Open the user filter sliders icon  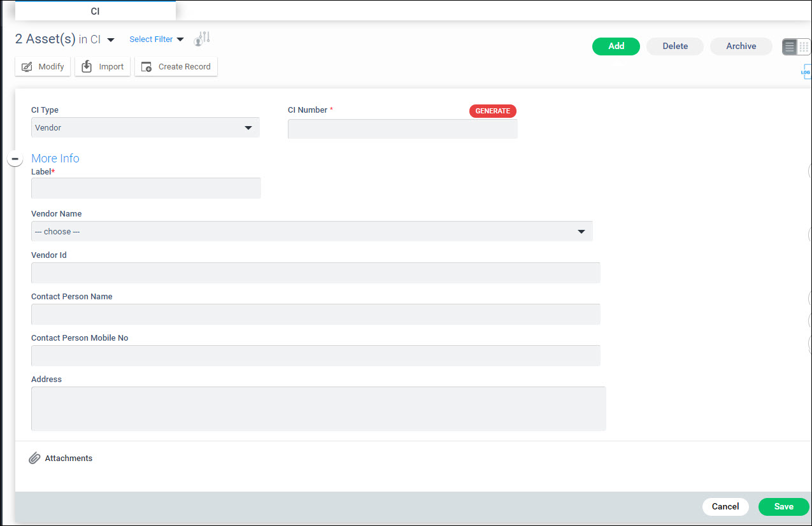pos(202,38)
